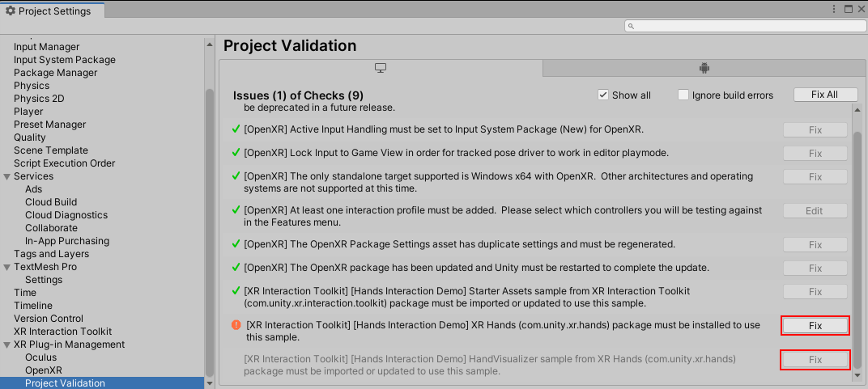
Task: Uncheck the Show all checkbox
Action: [602, 95]
